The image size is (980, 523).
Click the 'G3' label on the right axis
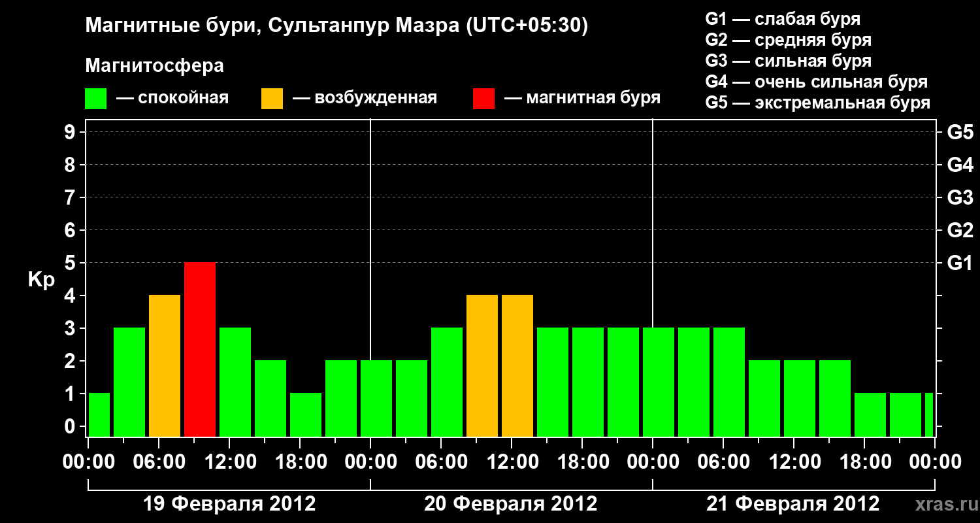[960, 197]
